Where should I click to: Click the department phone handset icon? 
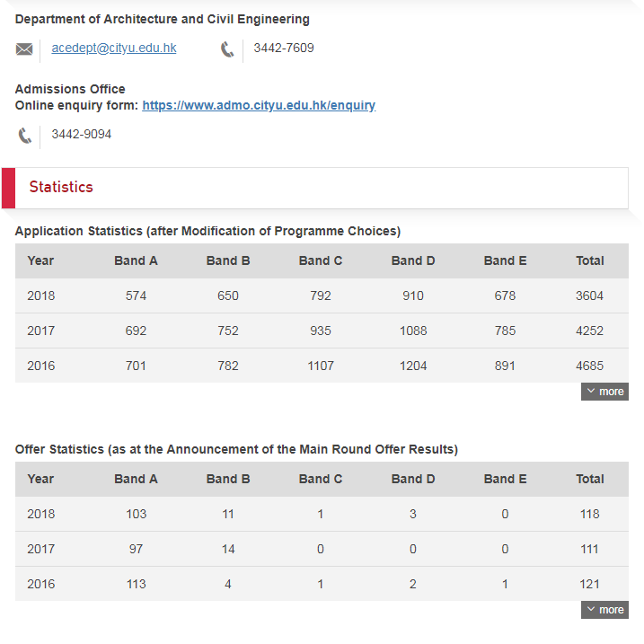click(227, 49)
